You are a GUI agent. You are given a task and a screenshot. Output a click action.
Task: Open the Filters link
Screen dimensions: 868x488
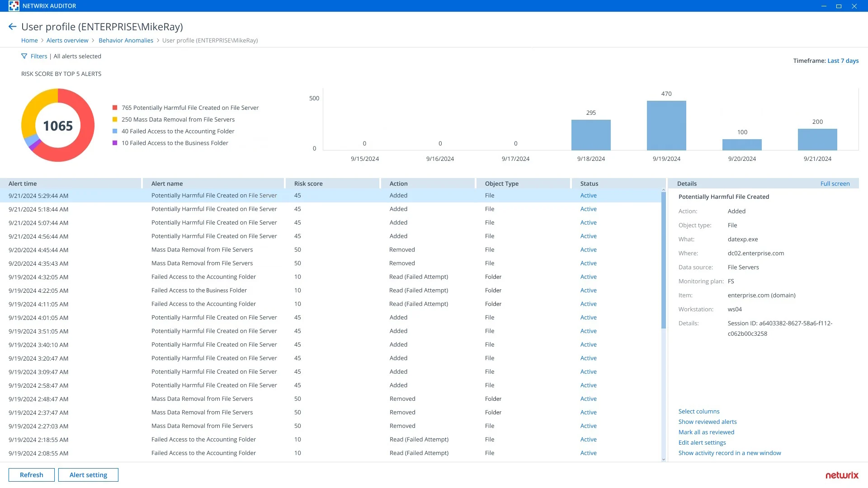click(x=39, y=56)
